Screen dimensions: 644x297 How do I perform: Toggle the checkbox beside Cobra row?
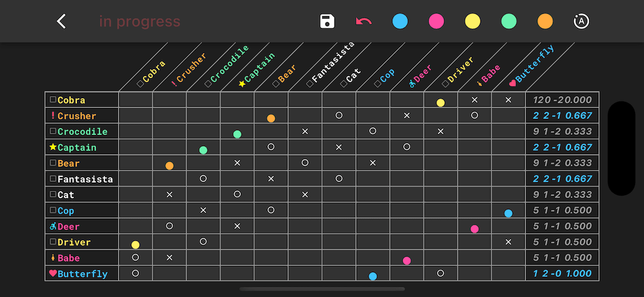pos(52,100)
